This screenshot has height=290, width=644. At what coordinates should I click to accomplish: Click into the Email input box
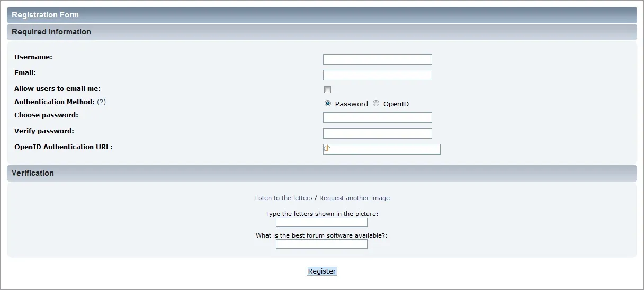pos(377,75)
